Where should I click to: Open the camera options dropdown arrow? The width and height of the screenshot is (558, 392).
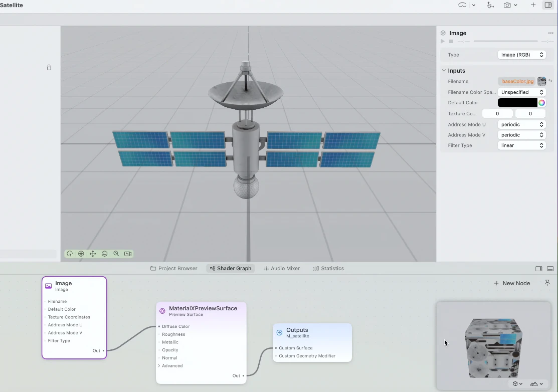pos(515,6)
